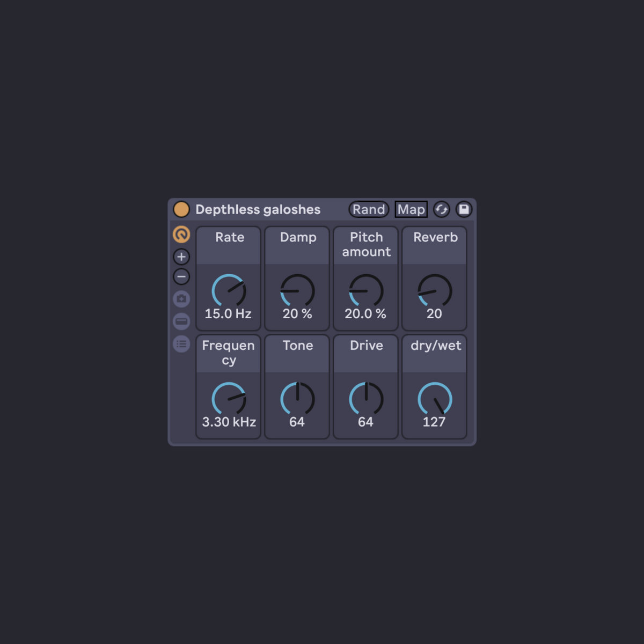Click the Reverb macro knob
Image resolution: width=644 pixels, height=644 pixels.
pos(435,291)
